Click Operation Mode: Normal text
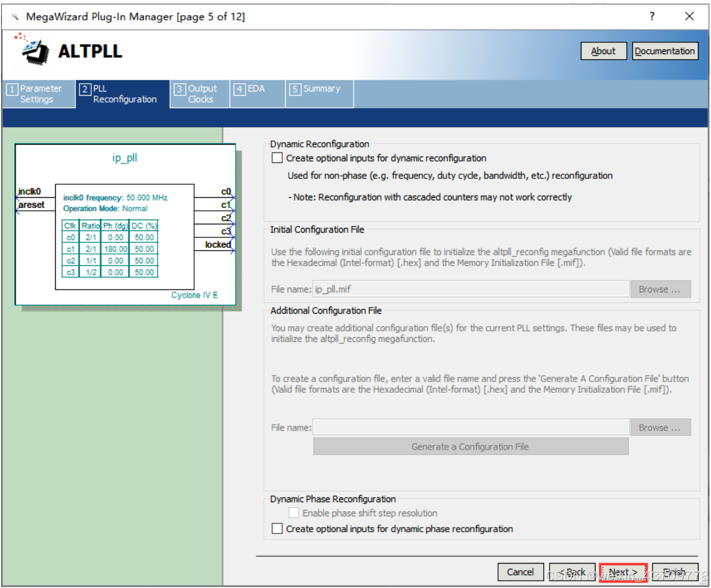This screenshot has width=711, height=588. coord(105,209)
